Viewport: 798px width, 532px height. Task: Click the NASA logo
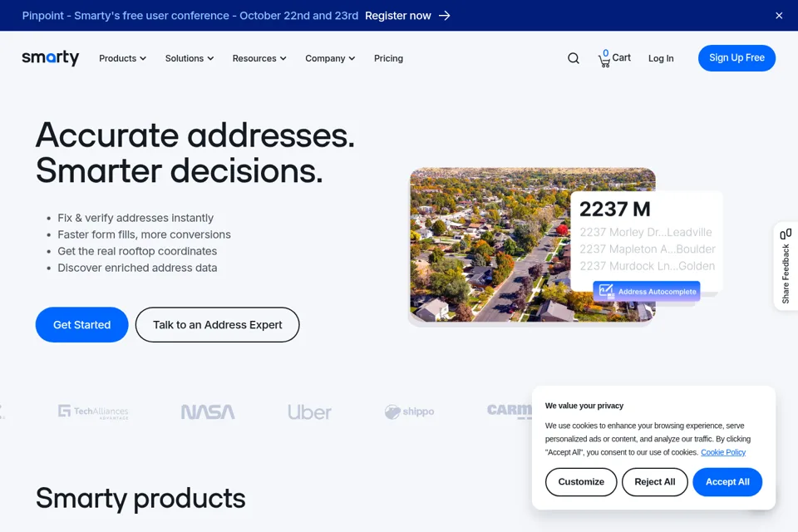pos(208,411)
